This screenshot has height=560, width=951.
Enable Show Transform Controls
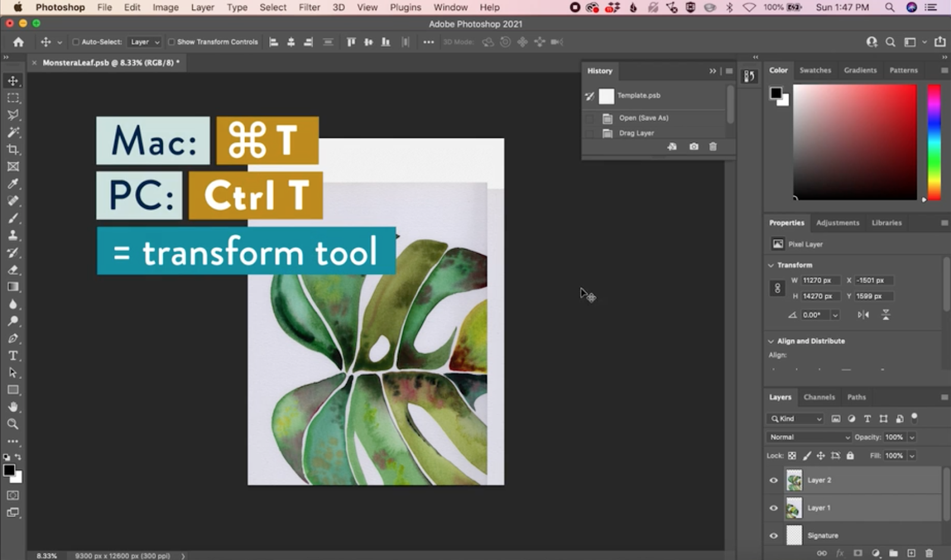pyautogui.click(x=172, y=42)
